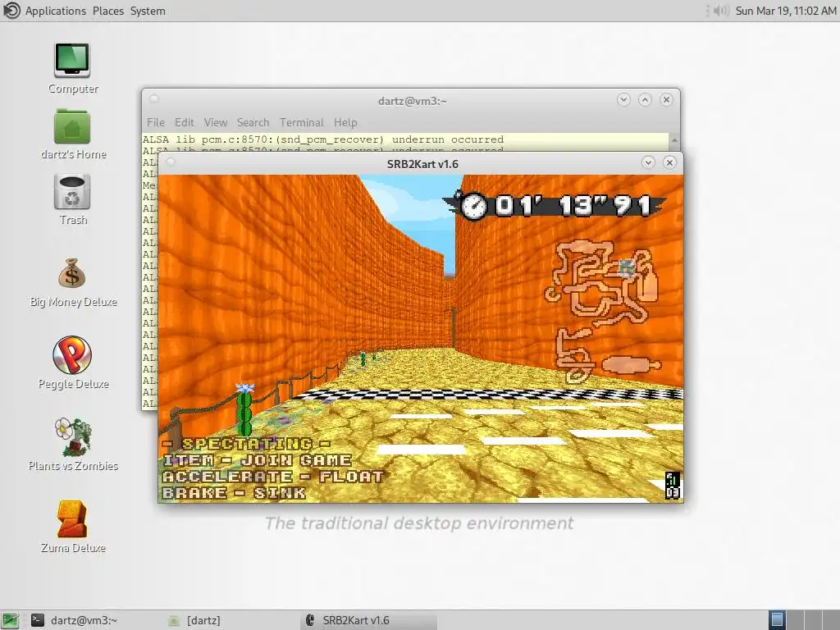840x630 pixels.
Task: Open the System menu
Action: 148,11
